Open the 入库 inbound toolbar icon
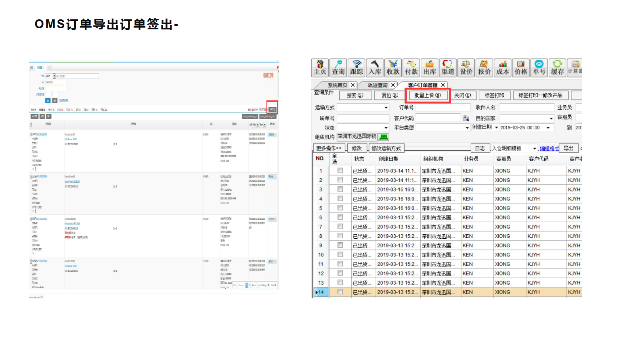Screen dimensions: 644x352 coord(375,68)
